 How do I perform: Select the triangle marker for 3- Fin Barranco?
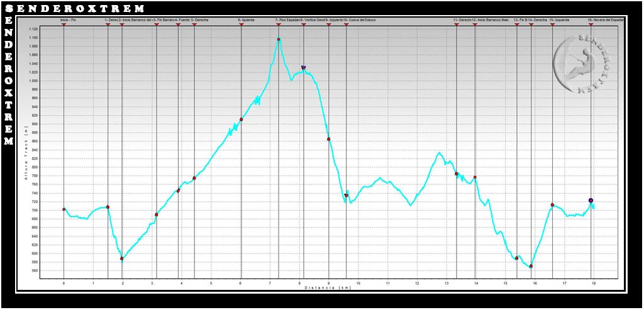point(157,25)
